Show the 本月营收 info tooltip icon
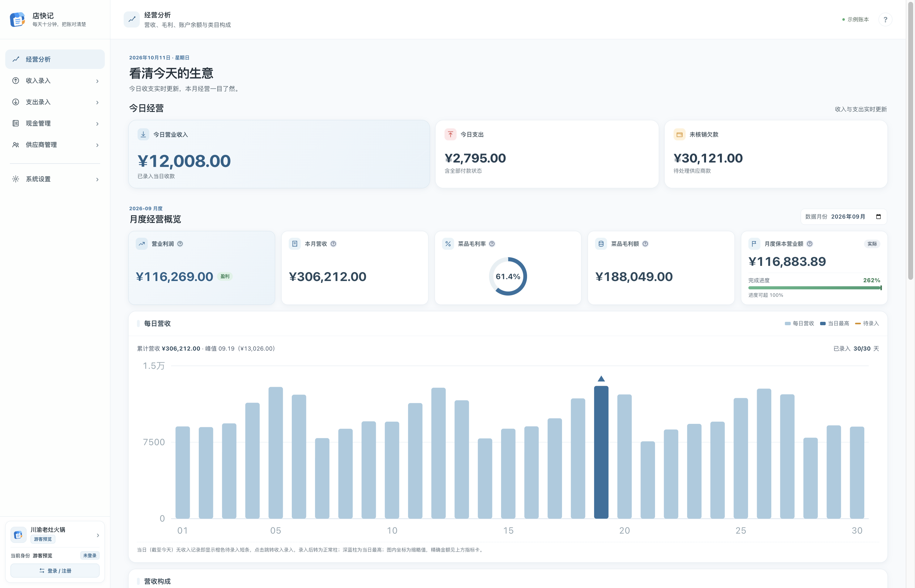This screenshot has height=588, width=915. pyautogui.click(x=333, y=244)
